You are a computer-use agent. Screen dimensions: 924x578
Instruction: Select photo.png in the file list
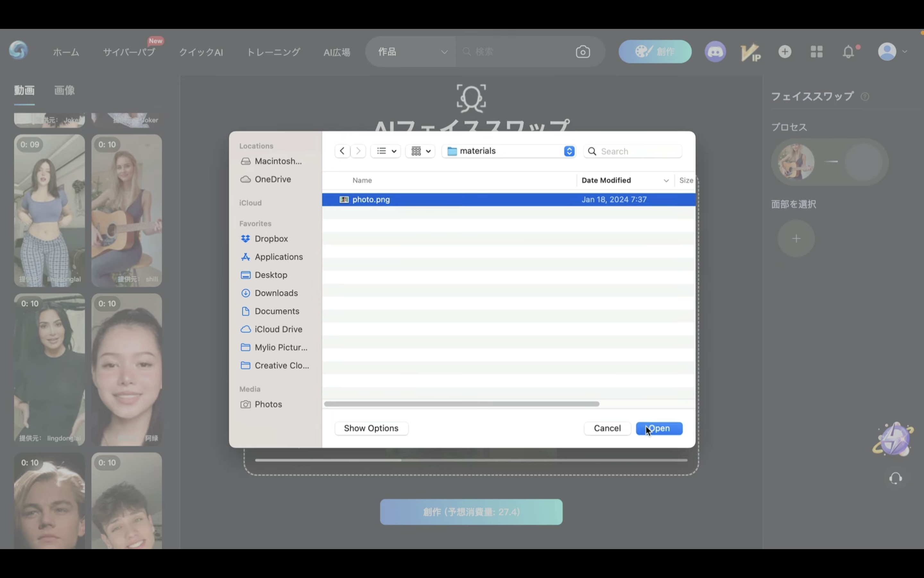pyautogui.click(x=509, y=199)
